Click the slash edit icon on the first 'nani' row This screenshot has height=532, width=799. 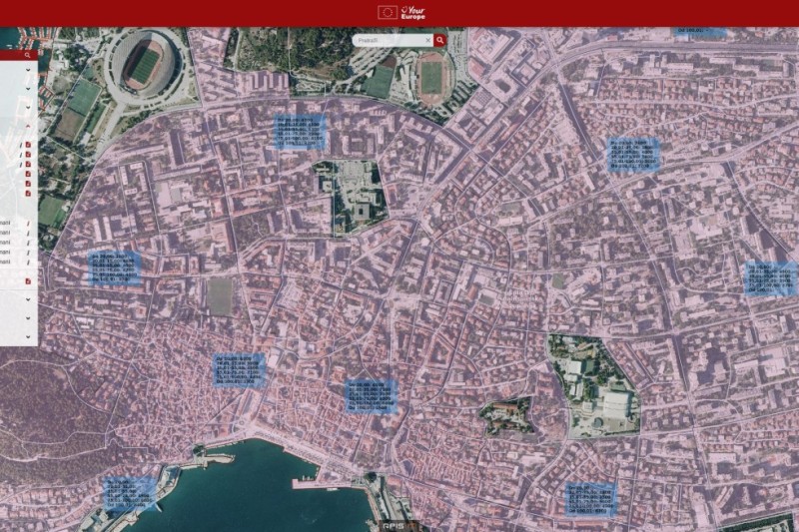(28, 223)
